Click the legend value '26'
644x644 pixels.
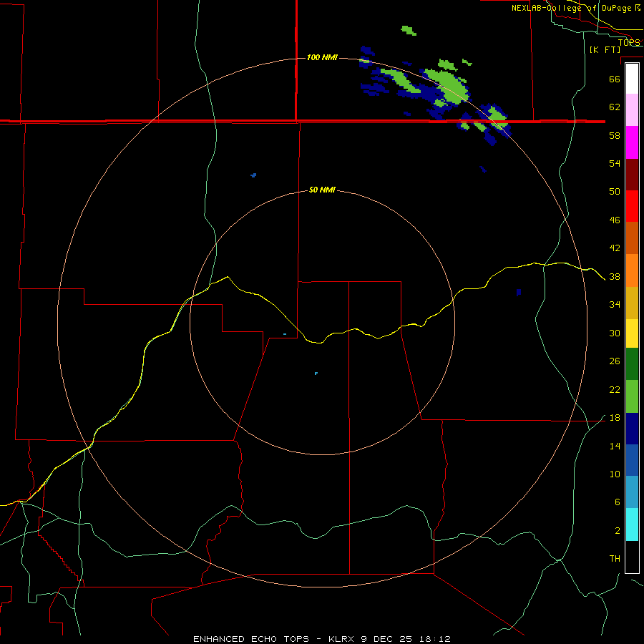[x=615, y=361]
